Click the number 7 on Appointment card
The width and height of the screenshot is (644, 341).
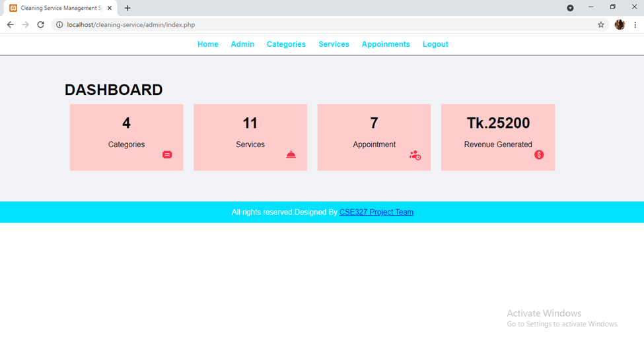click(374, 123)
